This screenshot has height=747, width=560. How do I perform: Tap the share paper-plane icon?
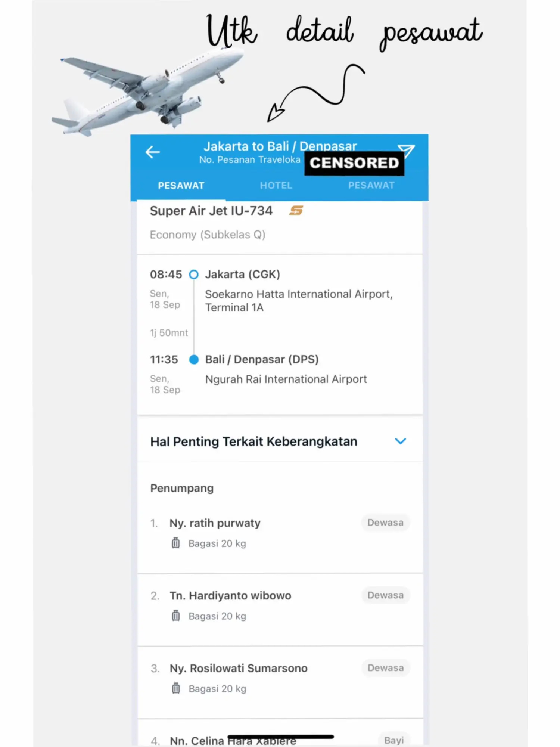coord(406,151)
